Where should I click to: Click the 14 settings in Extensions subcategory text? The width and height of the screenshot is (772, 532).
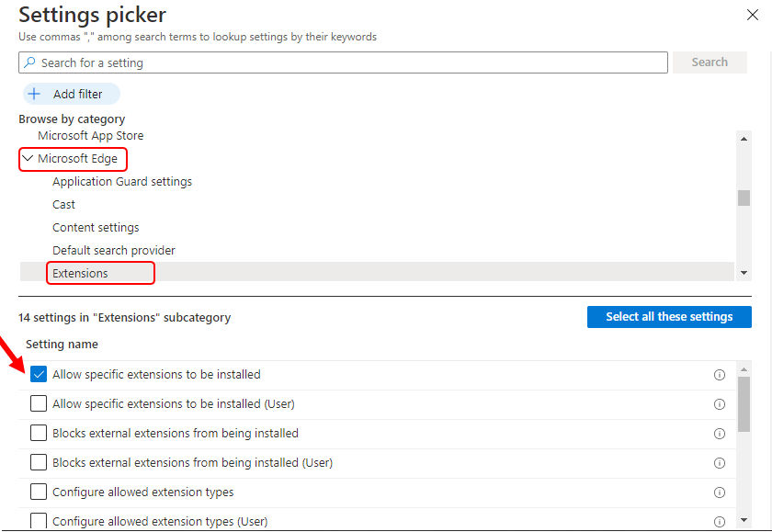coord(125,317)
